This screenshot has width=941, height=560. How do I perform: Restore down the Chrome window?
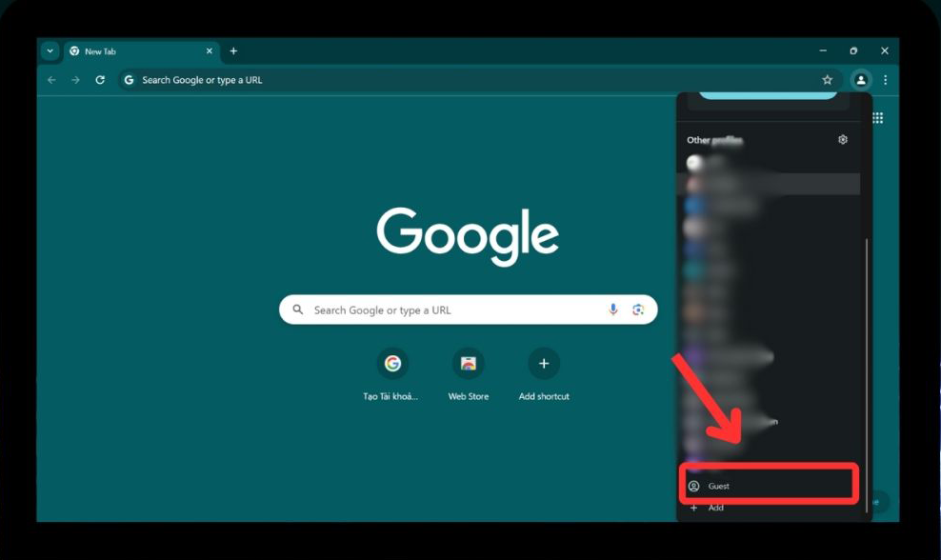(853, 51)
